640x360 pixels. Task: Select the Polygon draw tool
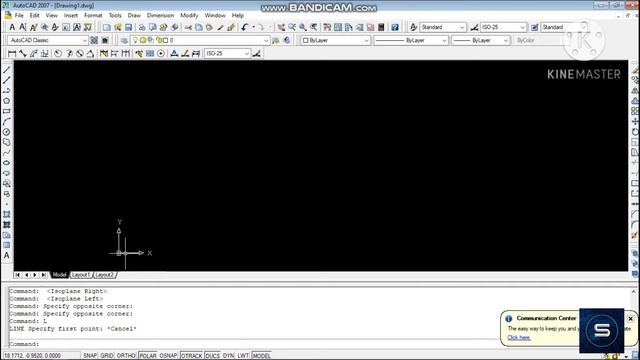click(x=7, y=101)
